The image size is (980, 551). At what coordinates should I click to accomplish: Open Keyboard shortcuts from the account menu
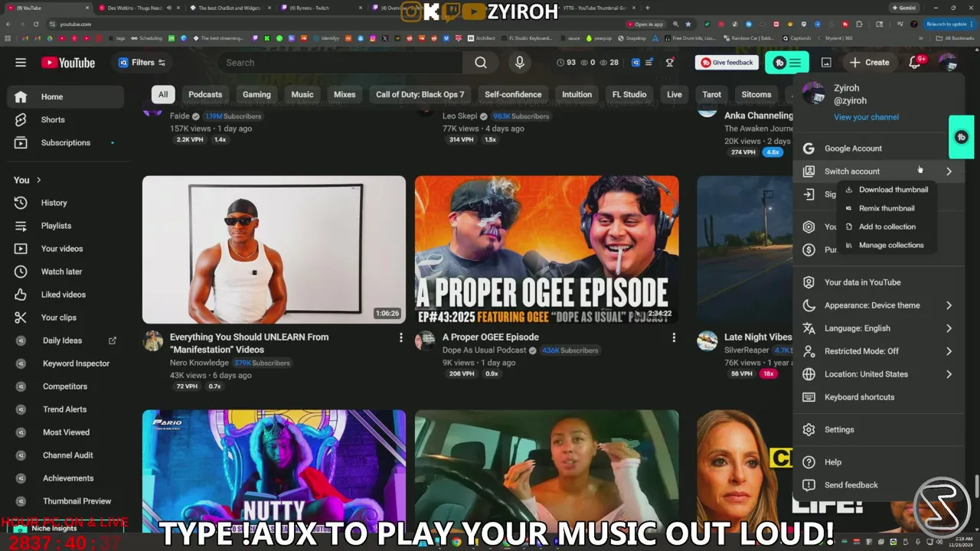pyautogui.click(x=878, y=397)
